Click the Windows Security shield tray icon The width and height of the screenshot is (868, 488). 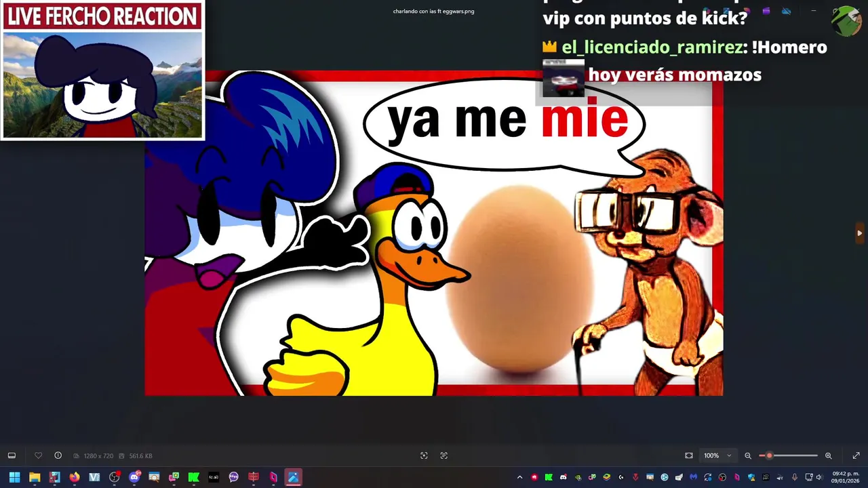pyautogui.click(x=751, y=477)
